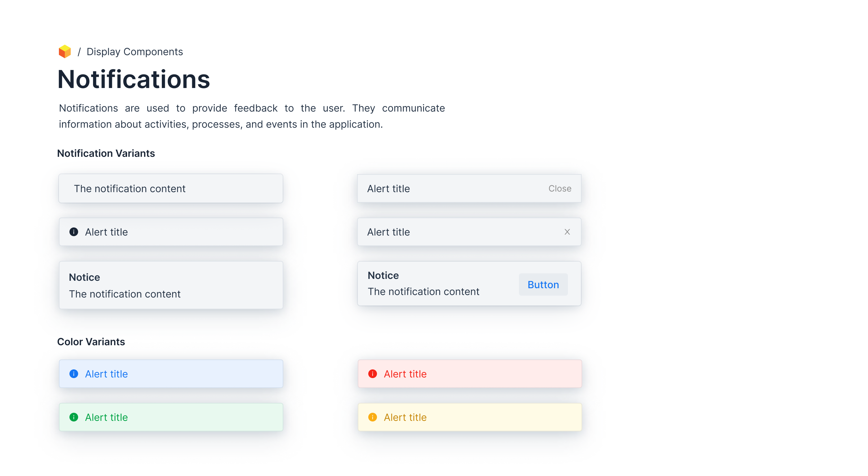The image size is (868, 476).
Task: Click the orange cube logo icon
Action: (65, 51)
